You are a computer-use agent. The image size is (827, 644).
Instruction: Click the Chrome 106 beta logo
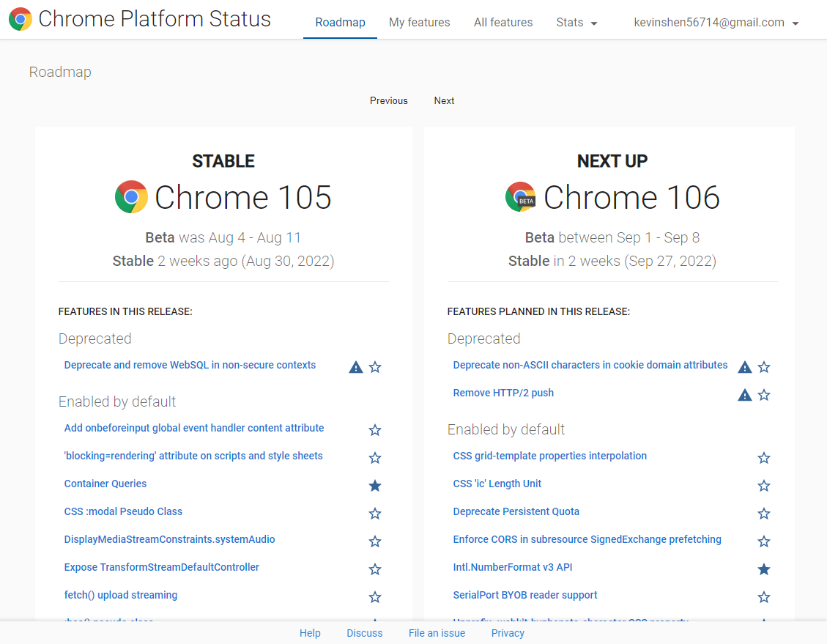click(521, 197)
